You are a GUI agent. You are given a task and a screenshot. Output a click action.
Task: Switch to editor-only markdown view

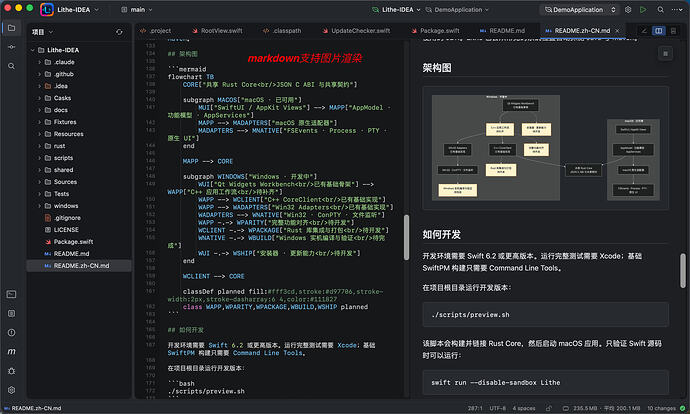click(644, 31)
